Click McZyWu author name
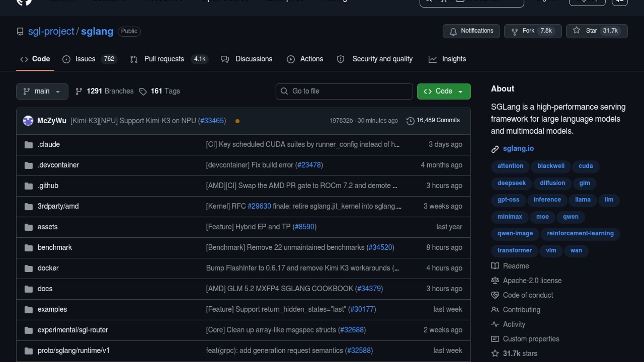644x362 pixels. [52, 121]
